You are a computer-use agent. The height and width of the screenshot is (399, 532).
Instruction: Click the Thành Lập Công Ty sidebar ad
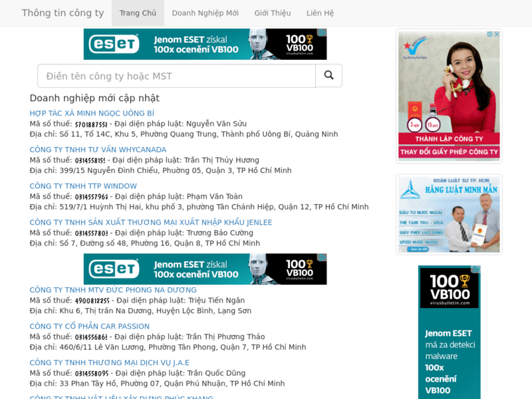449,96
